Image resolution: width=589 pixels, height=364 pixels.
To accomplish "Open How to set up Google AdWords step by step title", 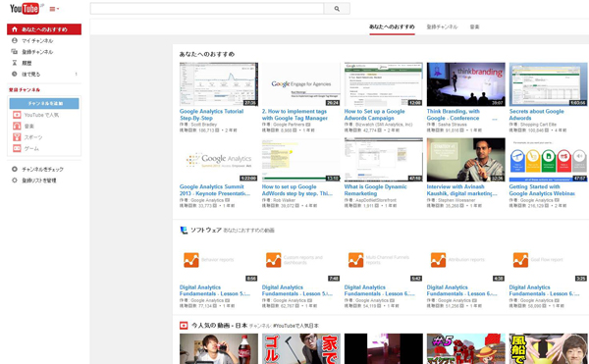I will (297, 190).
